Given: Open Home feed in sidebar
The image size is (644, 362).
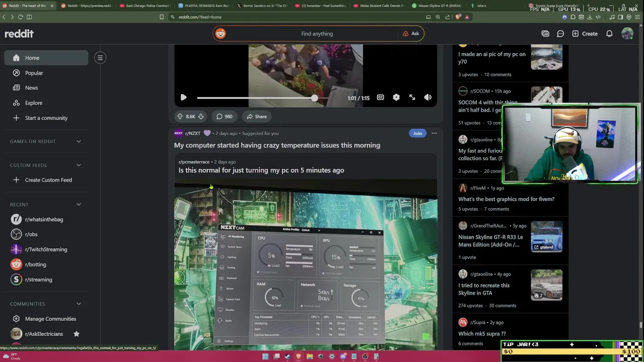Looking at the screenshot, I should [x=46, y=58].
